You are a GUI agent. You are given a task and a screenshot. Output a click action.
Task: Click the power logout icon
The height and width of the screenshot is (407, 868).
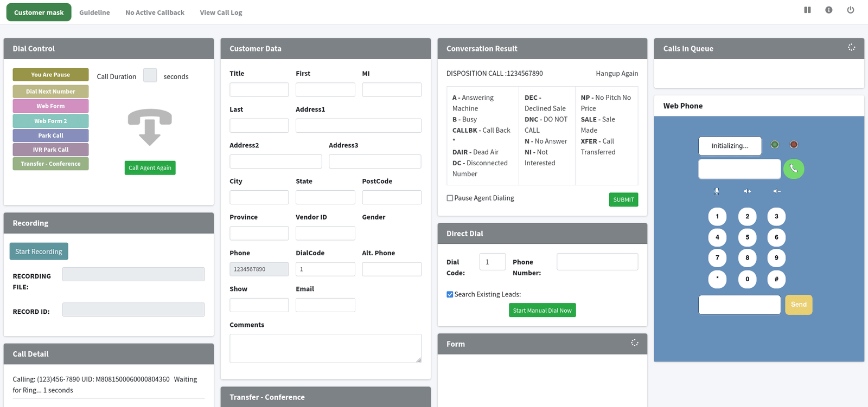click(x=850, y=10)
